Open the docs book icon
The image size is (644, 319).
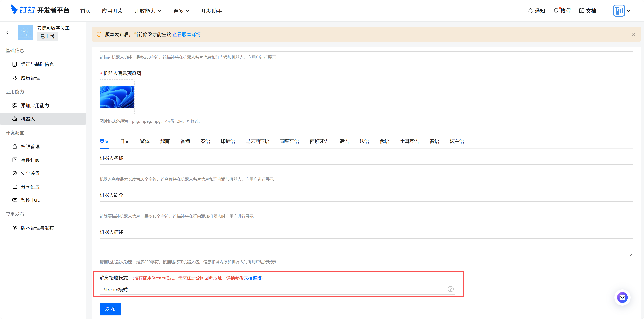pyautogui.click(x=582, y=11)
